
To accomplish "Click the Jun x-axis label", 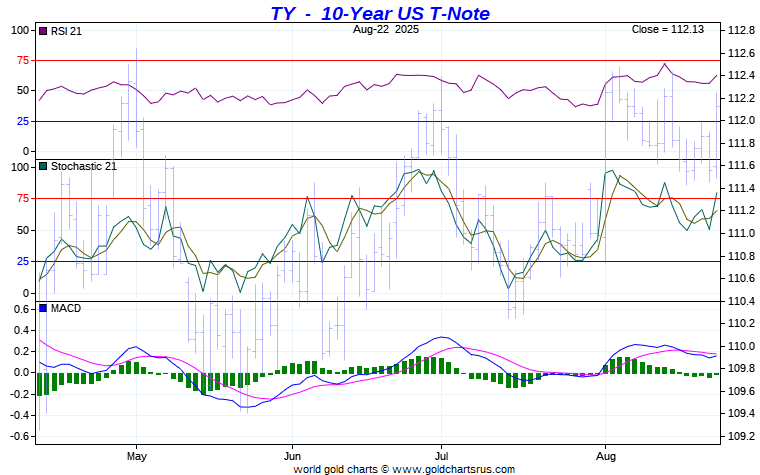I will (292, 456).
